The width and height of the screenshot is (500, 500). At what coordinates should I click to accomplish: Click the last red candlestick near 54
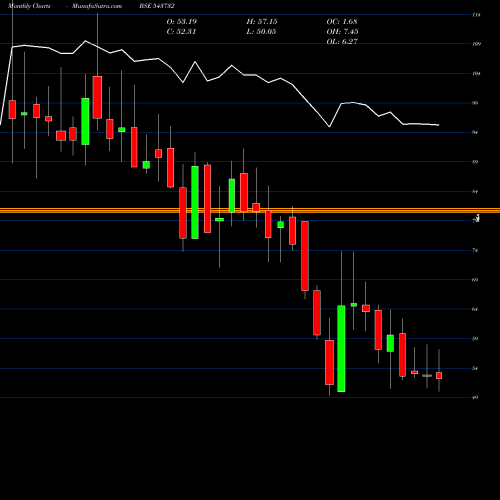point(439,376)
